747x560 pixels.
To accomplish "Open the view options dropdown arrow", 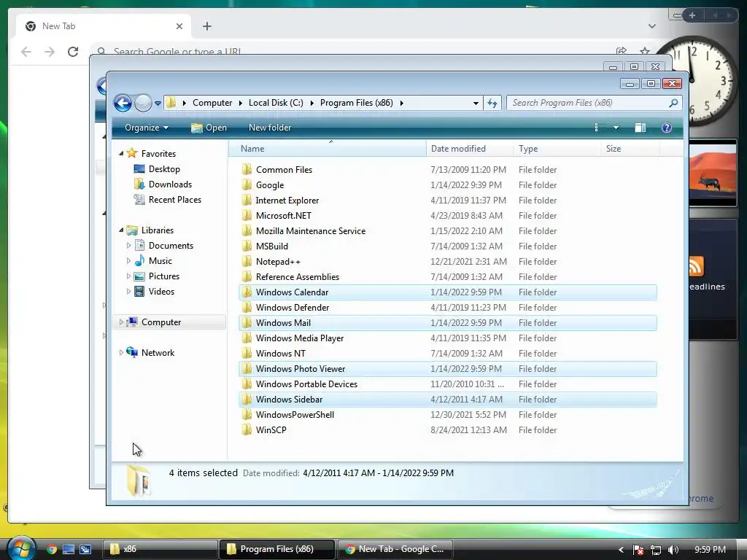I will [616, 128].
